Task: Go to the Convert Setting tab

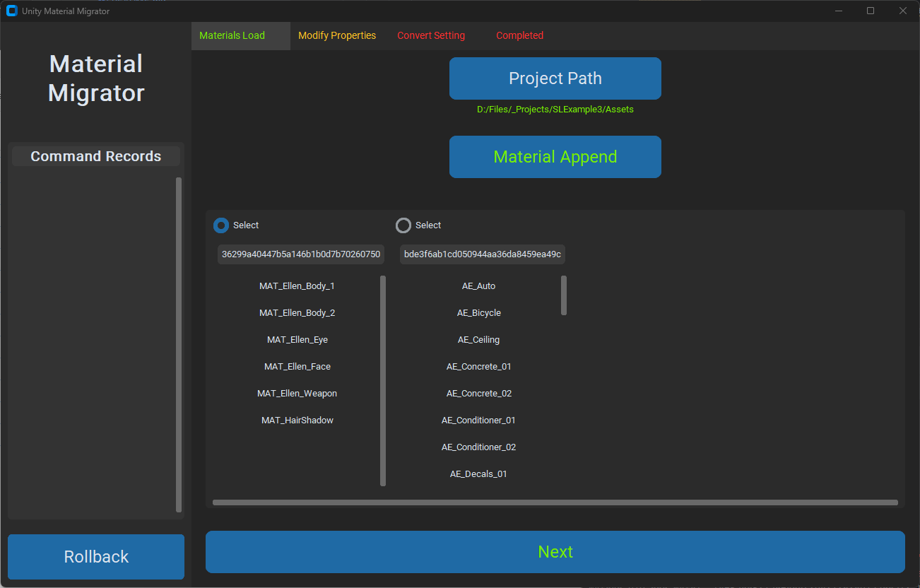Action: (431, 35)
